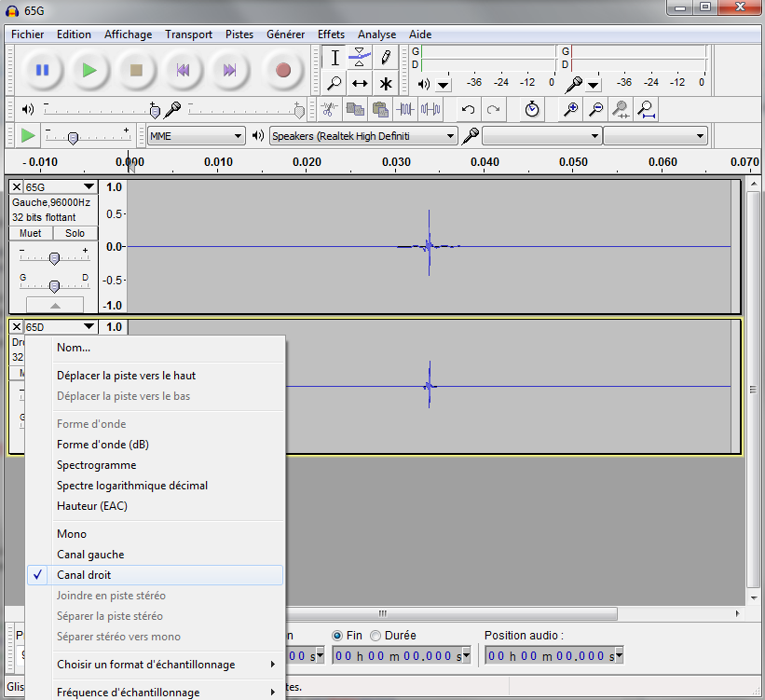Zoom out with the minus magnifier
765x700 pixels.
pyautogui.click(x=595, y=109)
